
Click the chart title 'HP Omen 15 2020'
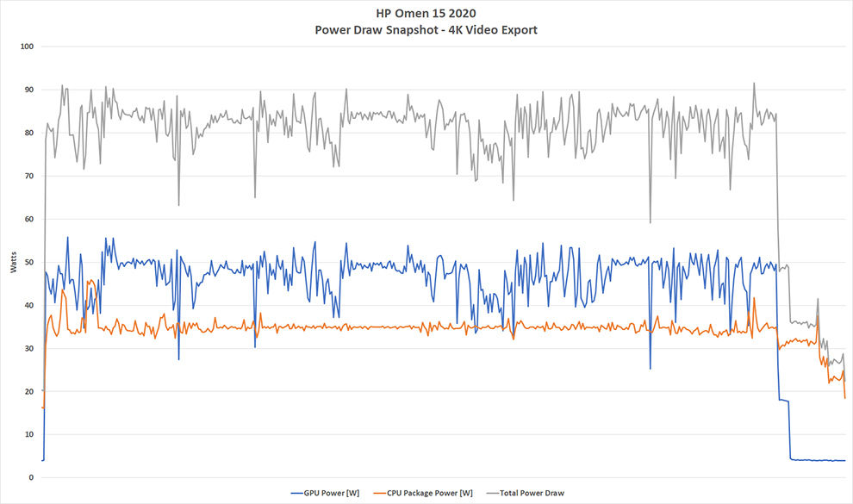click(426, 13)
